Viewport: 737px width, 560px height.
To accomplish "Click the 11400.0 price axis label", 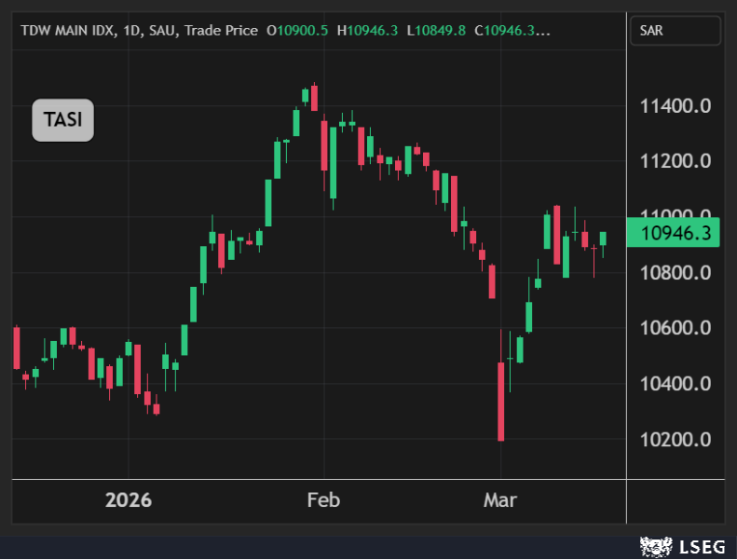I will click(x=676, y=106).
